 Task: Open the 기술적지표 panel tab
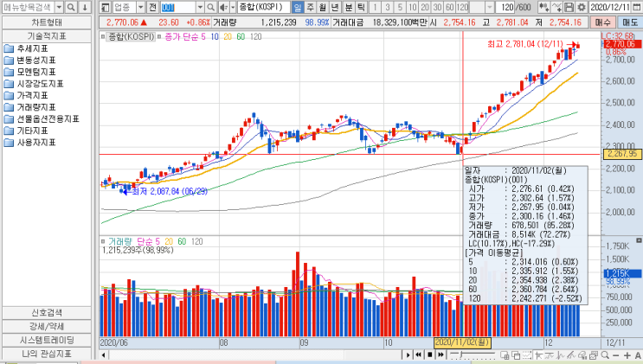[47, 36]
